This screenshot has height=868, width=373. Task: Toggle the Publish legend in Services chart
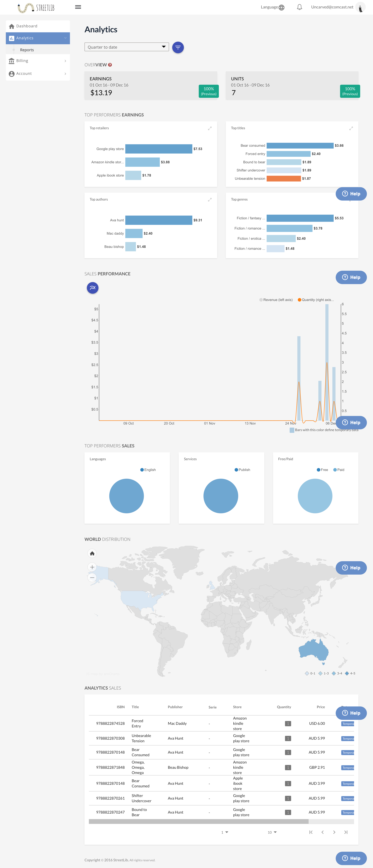pos(242,470)
